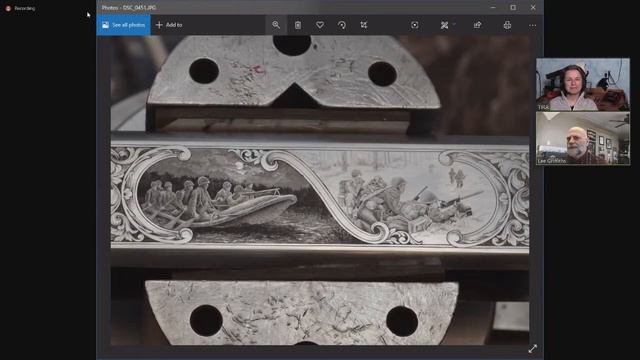Image resolution: width=640 pixels, height=360 pixels.
Task: Click the engraved boat scene photo
Action: [x=320, y=190]
